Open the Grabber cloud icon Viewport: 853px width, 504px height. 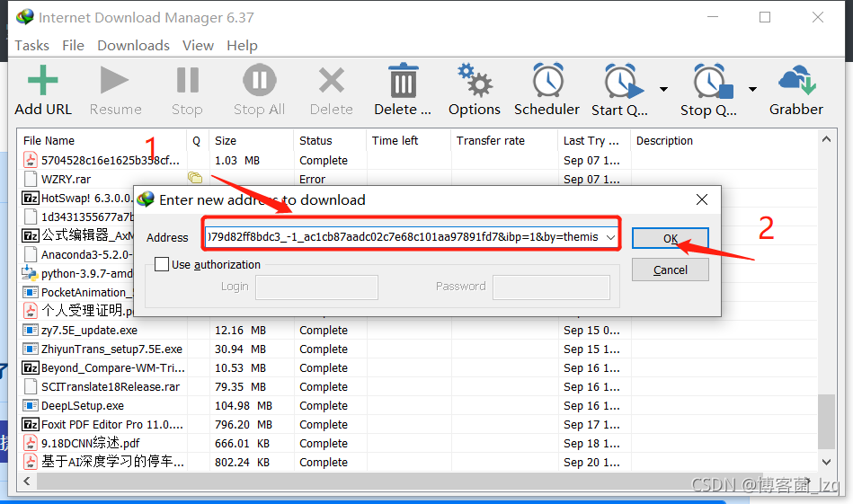point(796,80)
